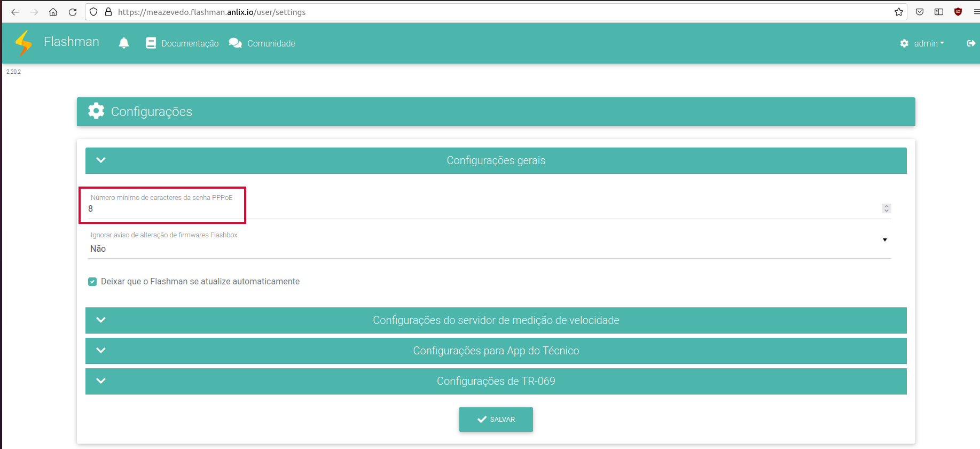The height and width of the screenshot is (449, 980).
Task: Reload the page with refresh icon
Action: [73, 12]
